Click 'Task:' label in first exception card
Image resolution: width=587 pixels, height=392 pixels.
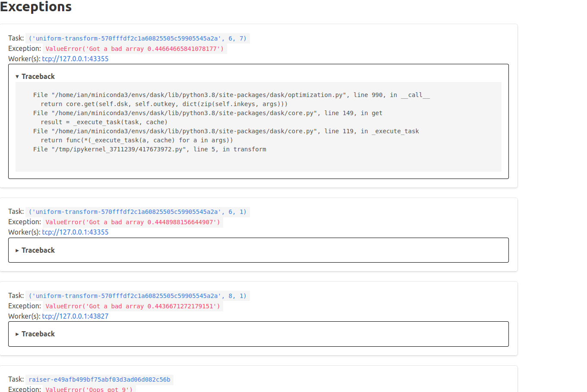16,38
